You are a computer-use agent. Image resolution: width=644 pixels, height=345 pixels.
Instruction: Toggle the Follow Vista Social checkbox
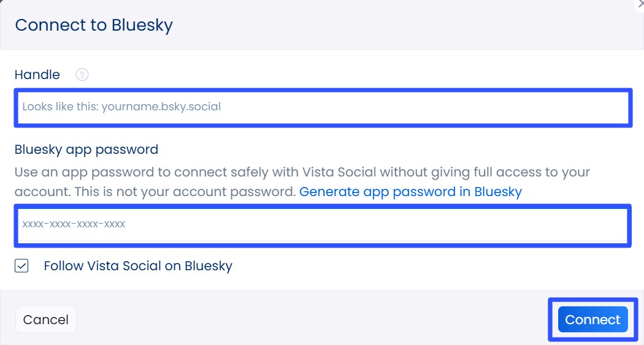pyautogui.click(x=22, y=266)
